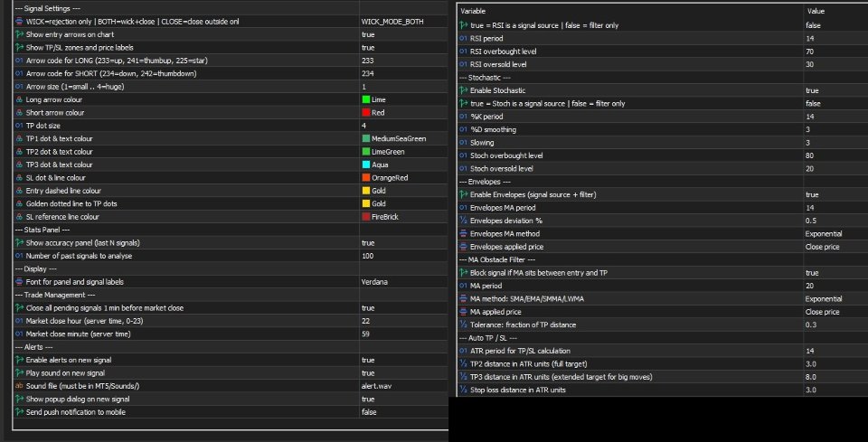Pick the Lime swatch for Long arrow colour
The image size is (868, 442).
tap(366, 99)
